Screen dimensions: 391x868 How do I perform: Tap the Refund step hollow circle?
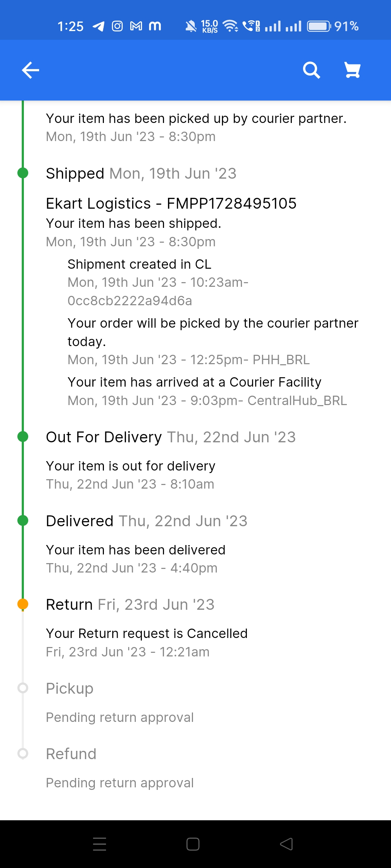pos(23,753)
